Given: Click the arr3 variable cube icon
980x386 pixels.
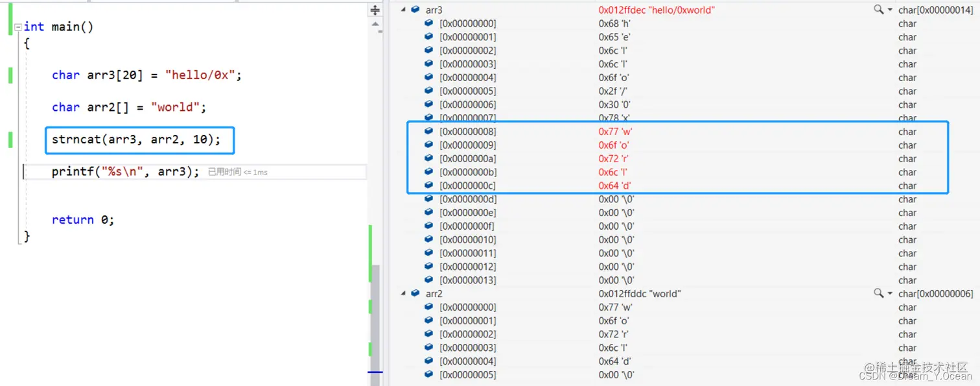Looking at the screenshot, I should click(415, 10).
